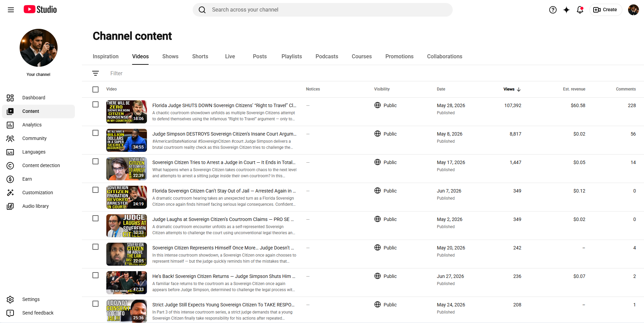Click the Content detection copyright icon
This screenshot has width=644, height=323.
point(10,166)
